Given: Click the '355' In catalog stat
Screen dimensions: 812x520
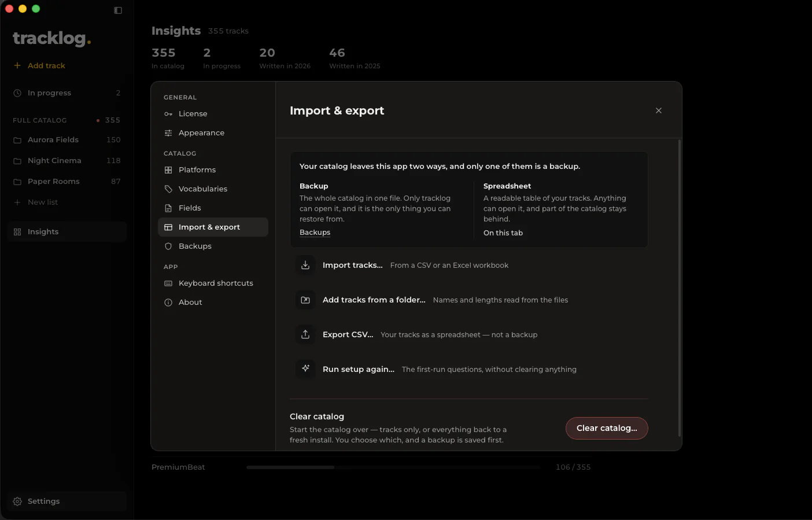Looking at the screenshot, I should click(168, 58).
